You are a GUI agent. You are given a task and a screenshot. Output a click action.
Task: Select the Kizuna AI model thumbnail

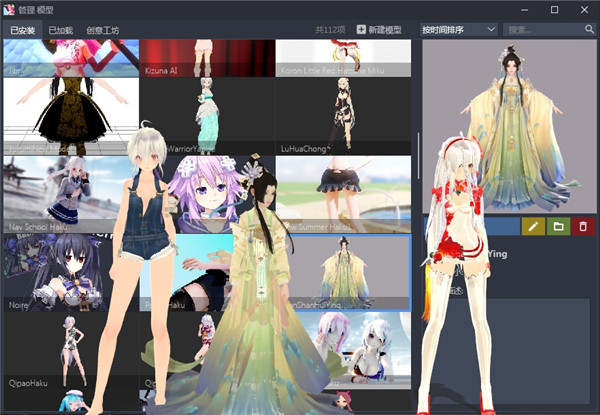point(207,58)
